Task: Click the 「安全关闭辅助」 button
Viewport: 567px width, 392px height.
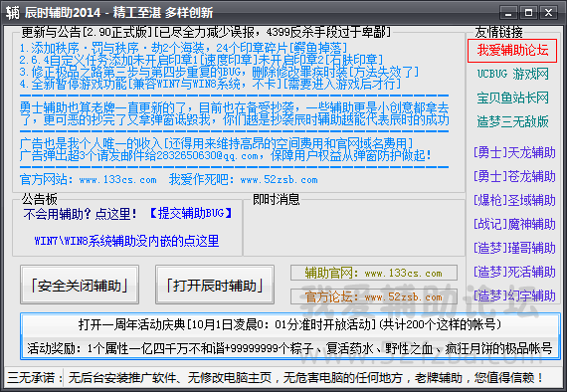Action: (80, 285)
